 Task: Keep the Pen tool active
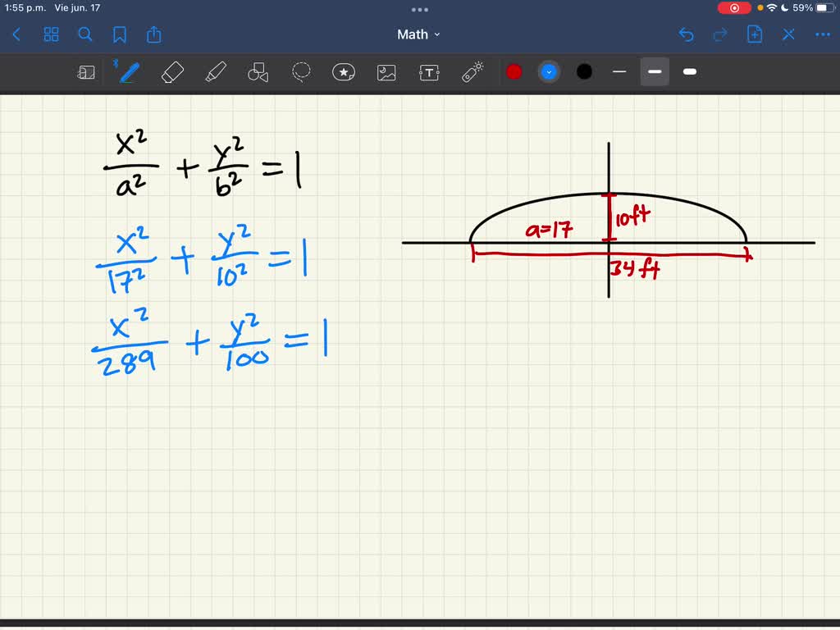pos(128,72)
